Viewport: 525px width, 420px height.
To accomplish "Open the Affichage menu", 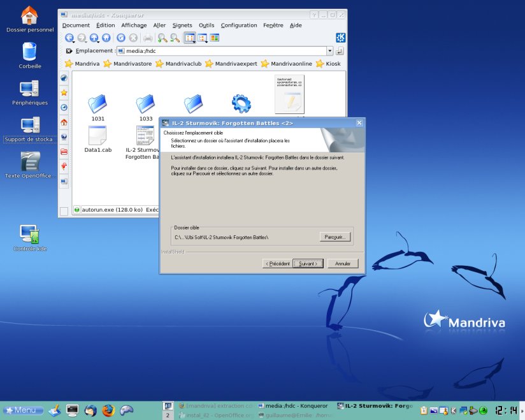I will [x=134, y=25].
